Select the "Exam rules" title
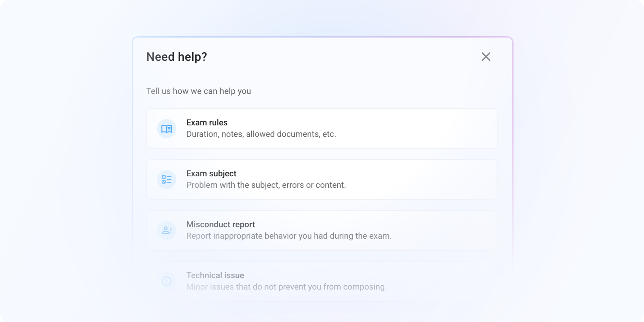The height and width of the screenshot is (322, 644). point(207,123)
